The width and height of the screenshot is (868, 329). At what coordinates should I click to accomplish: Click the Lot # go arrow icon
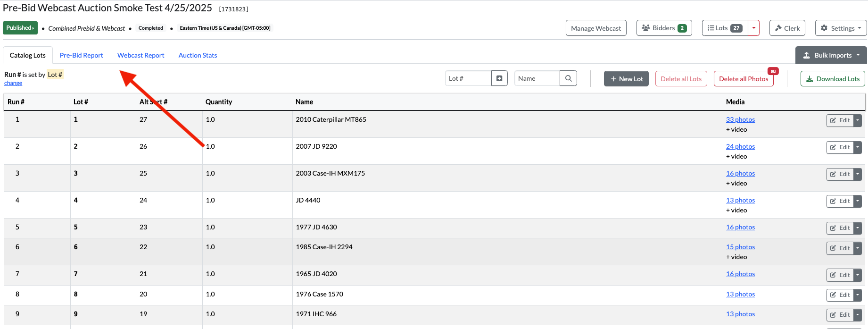tap(499, 78)
